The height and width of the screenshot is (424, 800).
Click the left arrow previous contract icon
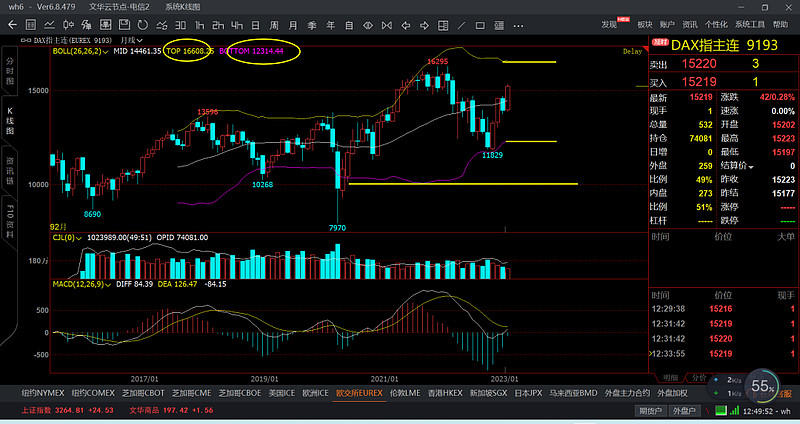[x=406, y=25]
